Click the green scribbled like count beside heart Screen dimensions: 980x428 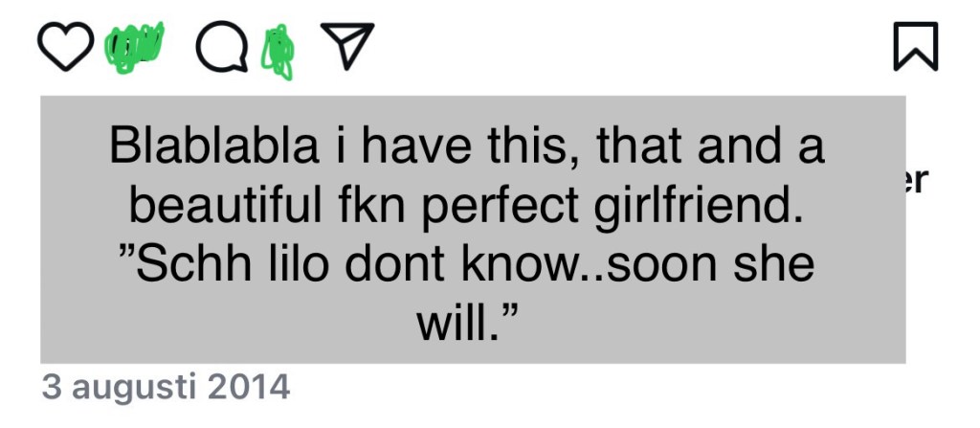coord(134,48)
